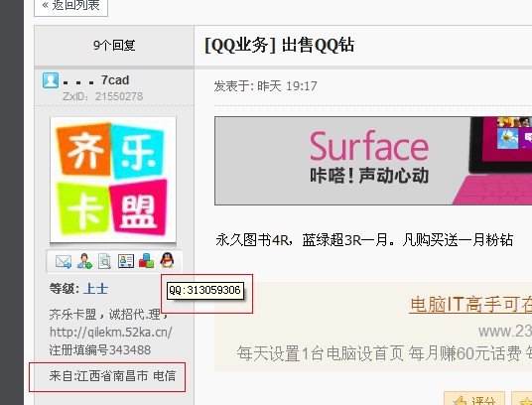532x405 pixels.
Task: Click the send message envelope icon
Action: tap(64, 261)
